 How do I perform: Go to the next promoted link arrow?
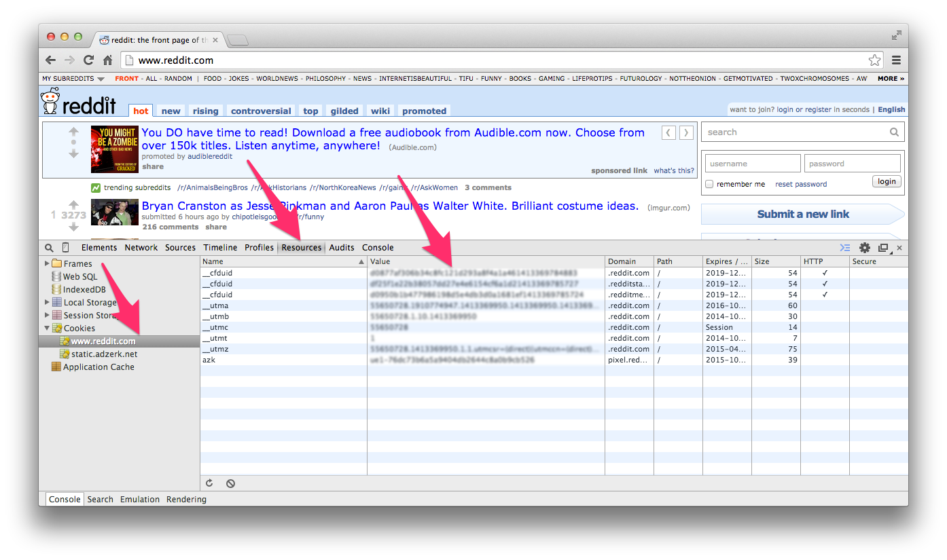coord(687,132)
